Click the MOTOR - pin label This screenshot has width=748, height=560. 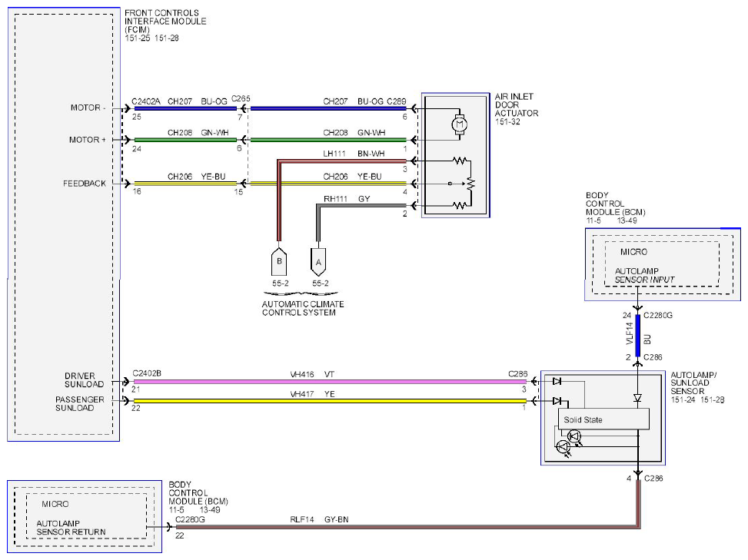pyautogui.click(x=88, y=108)
